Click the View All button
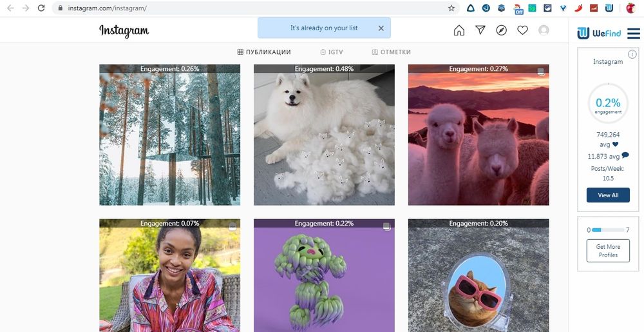This screenshot has height=332, width=644. tap(608, 195)
